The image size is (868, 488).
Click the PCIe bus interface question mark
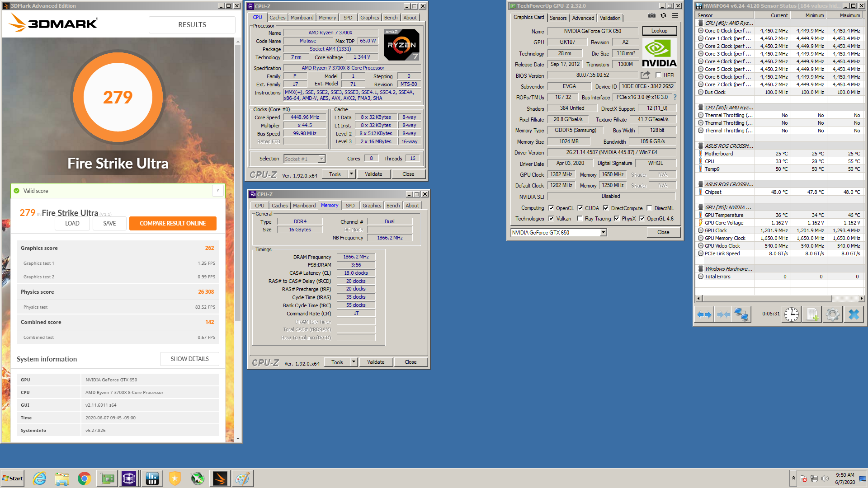[x=675, y=97]
